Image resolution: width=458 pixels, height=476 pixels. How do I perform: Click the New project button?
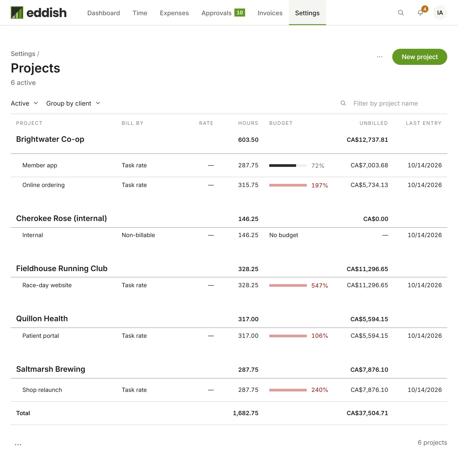click(x=419, y=57)
